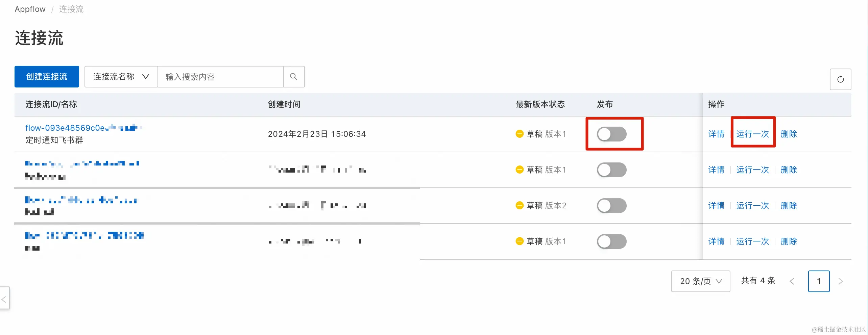This screenshot has height=335, width=868.
Task: Click the 操作 column header
Action: click(716, 104)
